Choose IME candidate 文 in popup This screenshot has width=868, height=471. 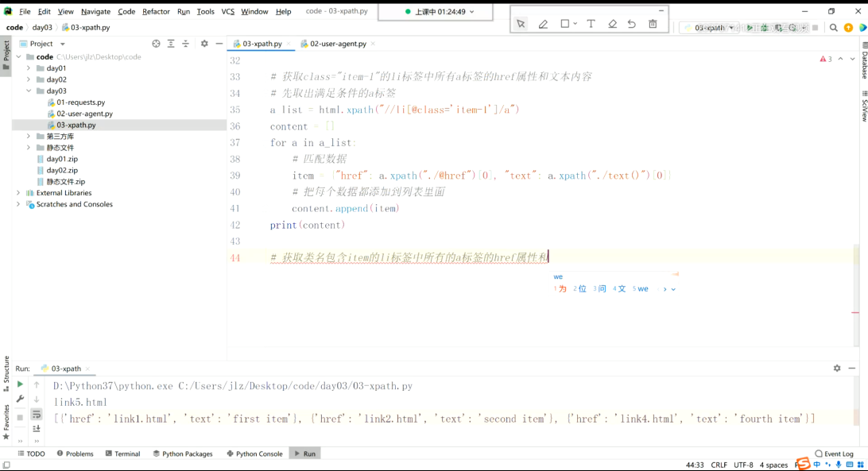coord(619,289)
